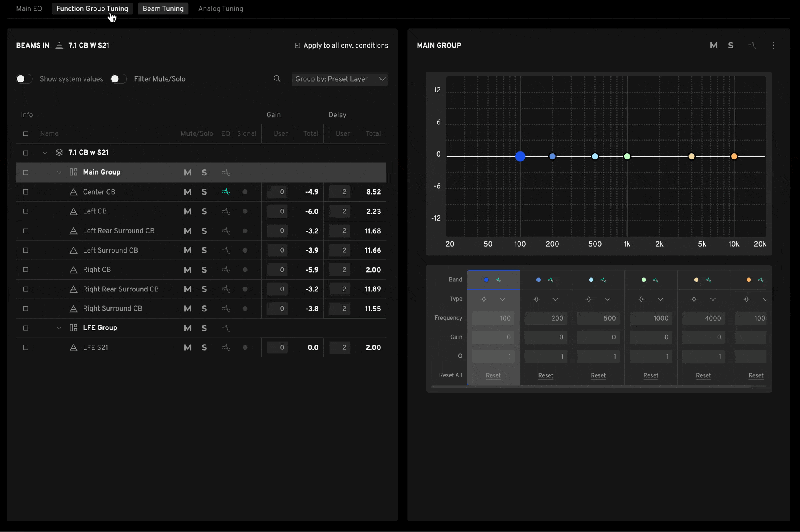800x532 pixels.
Task: Click the LFE Group EQ icon
Action: 226,328
